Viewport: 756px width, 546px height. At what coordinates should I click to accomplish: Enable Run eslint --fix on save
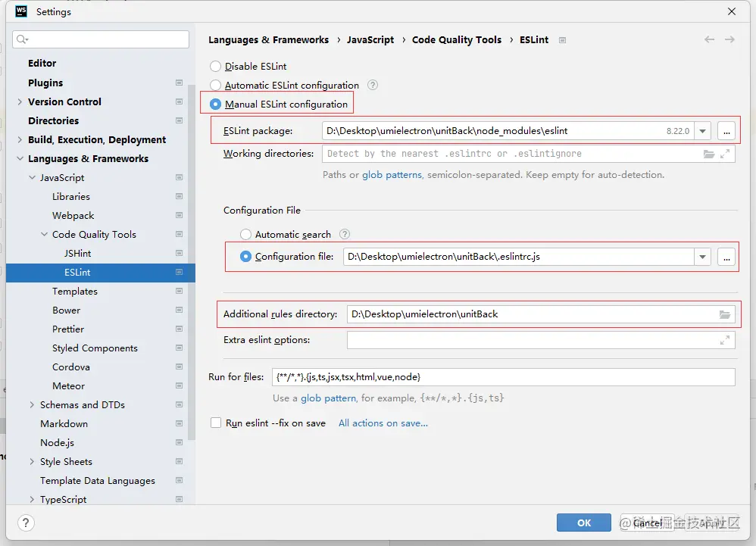click(216, 423)
